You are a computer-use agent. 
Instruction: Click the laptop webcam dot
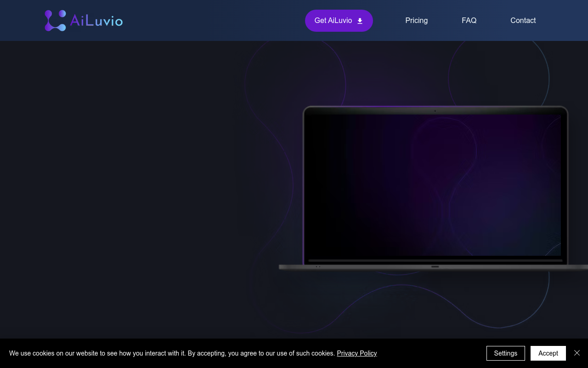click(x=435, y=111)
